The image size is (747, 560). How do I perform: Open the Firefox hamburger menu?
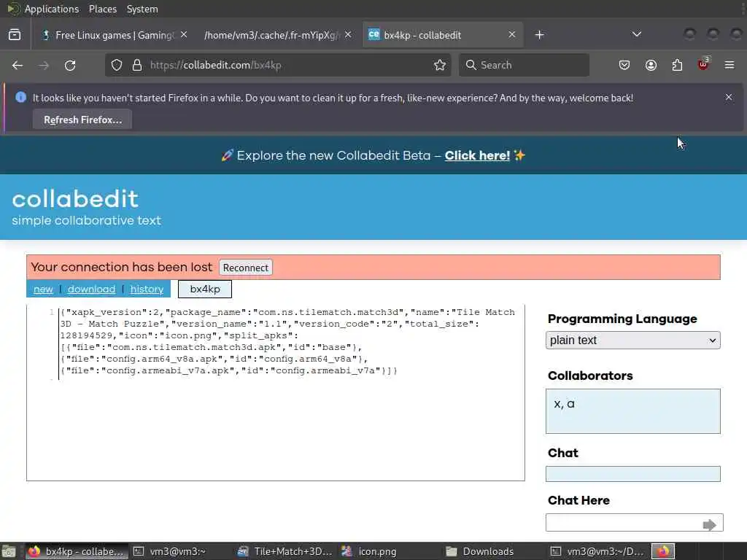click(x=729, y=65)
